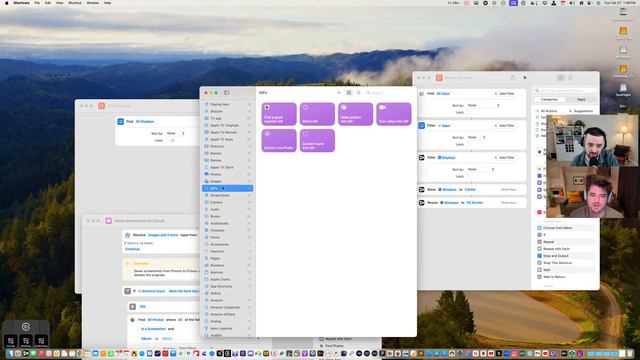Switch to the Categories tab in action library

[x=549, y=100]
